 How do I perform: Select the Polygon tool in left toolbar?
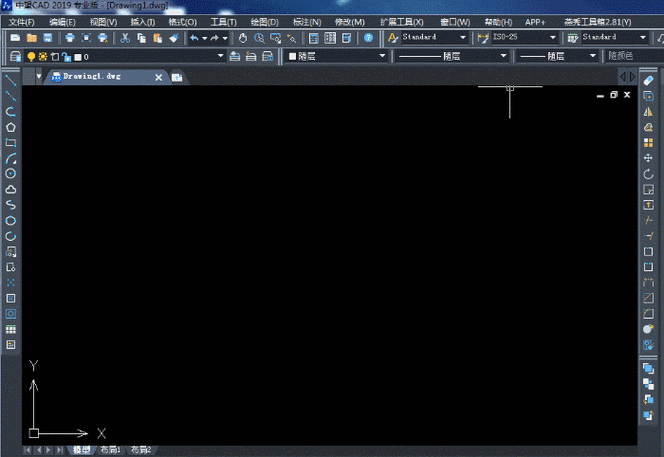pyautogui.click(x=11, y=127)
